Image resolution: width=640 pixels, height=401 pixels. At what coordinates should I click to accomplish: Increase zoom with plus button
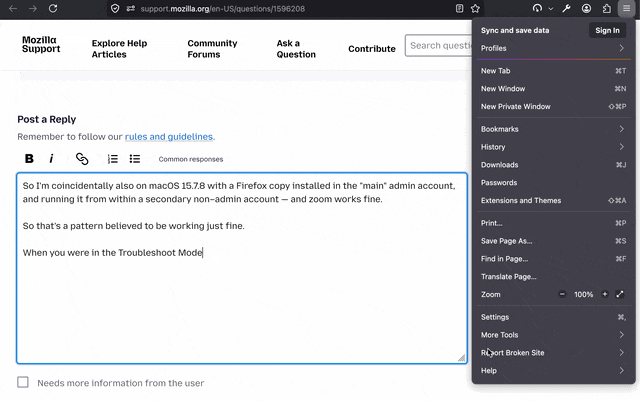tap(605, 294)
